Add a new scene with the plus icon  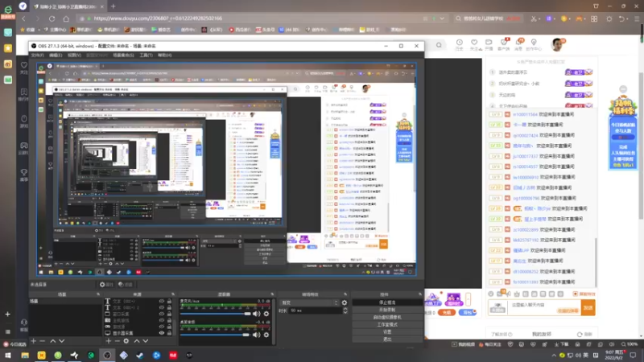pos(34,341)
